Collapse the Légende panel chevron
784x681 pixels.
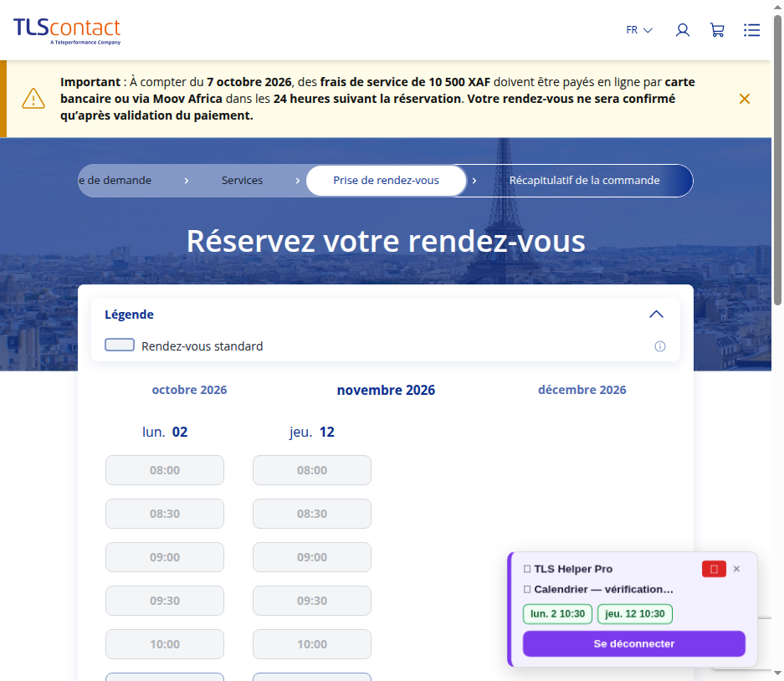point(656,315)
